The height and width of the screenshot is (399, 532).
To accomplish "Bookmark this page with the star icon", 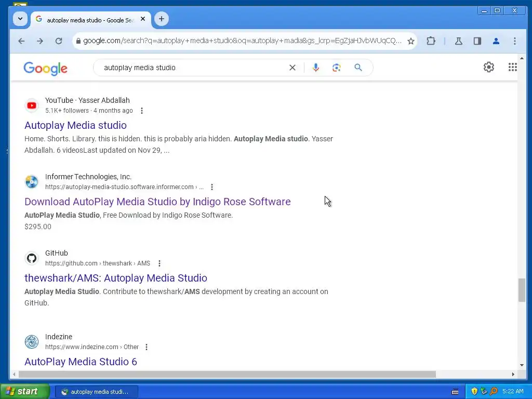I will tap(411, 41).
